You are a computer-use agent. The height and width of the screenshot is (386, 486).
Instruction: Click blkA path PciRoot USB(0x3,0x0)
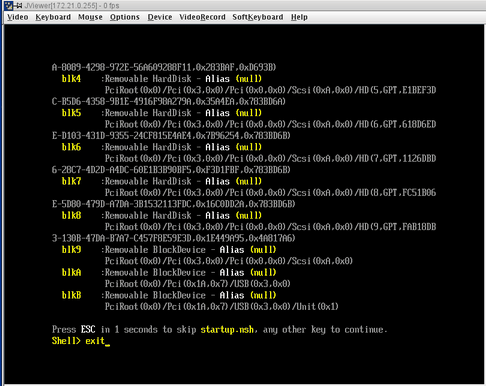click(x=198, y=284)
